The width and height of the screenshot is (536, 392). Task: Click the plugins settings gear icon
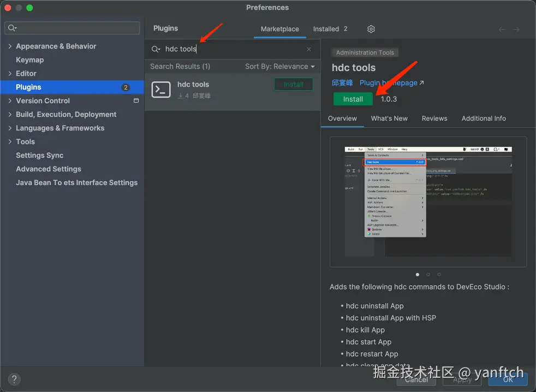tap(370, 28)
